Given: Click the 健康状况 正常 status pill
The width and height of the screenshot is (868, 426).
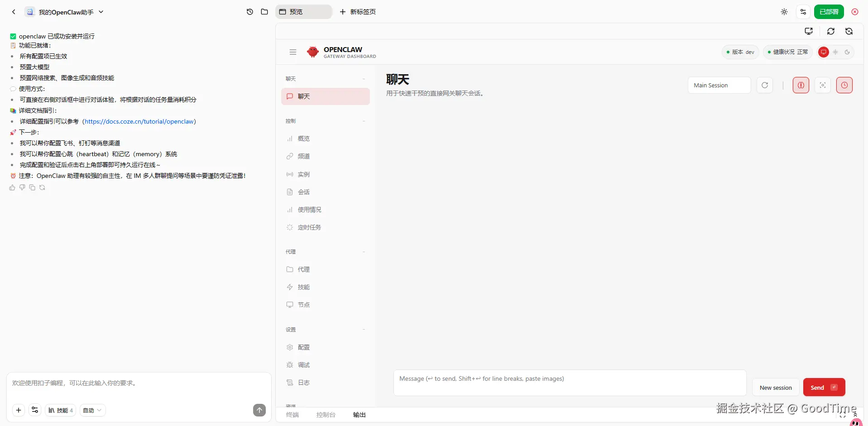Looking at the screenshot, I should (x=788, y=52).
